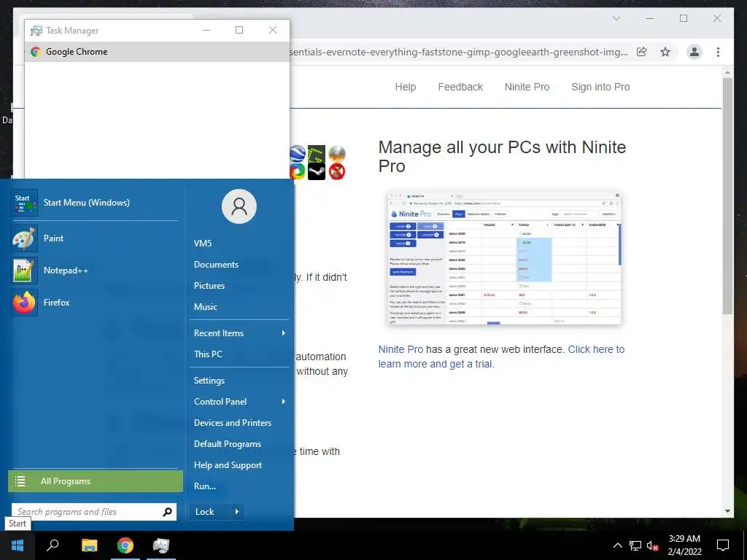Click Chrome page vertical scrollbar
The image size is (747, 560).
727,195
